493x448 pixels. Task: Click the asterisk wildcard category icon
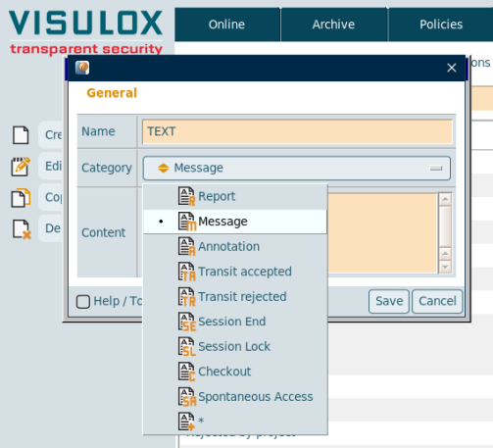pos(187,422)
